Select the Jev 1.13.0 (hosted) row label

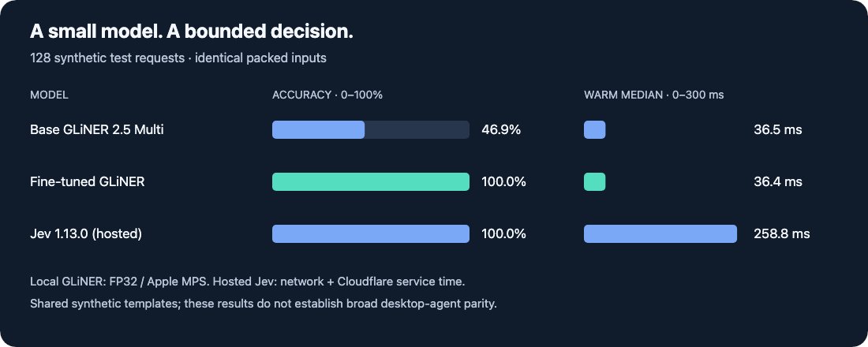pos(86,233)
